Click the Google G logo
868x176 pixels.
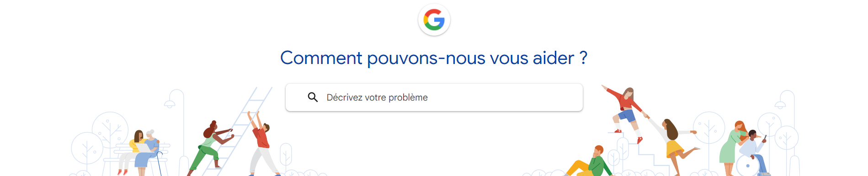[x=434, y=20]
